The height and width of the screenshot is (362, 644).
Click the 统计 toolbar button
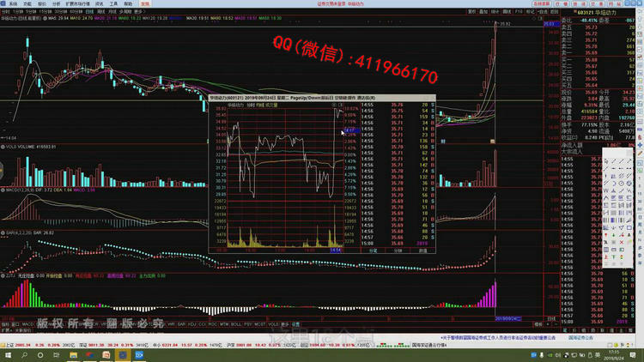[495, 11]
